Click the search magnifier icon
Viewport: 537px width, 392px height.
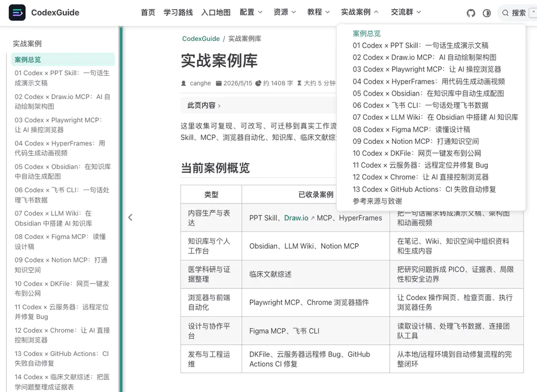505,13
